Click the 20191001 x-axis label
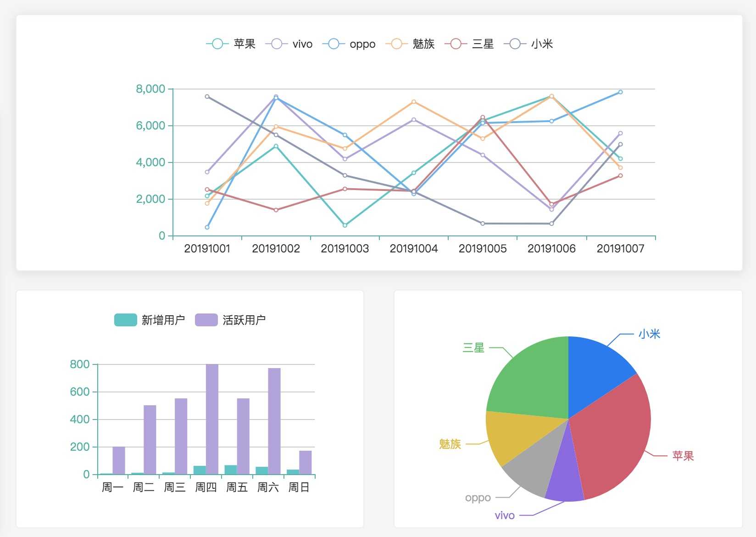 point(207,249)
